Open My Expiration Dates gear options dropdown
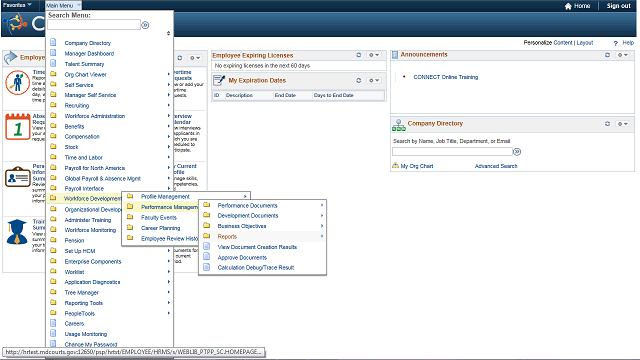Viewport: 640px width, 360px height. click(x=374, y=80)
